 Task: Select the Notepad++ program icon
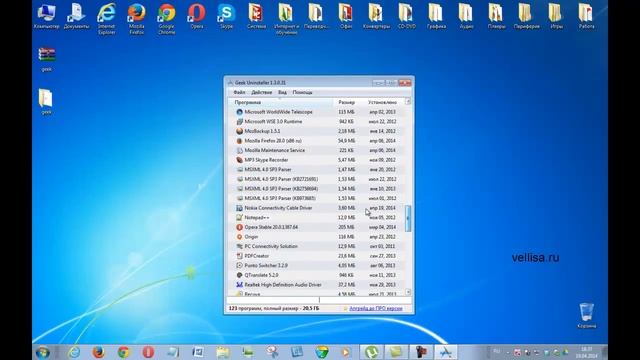tap(240, 218)
